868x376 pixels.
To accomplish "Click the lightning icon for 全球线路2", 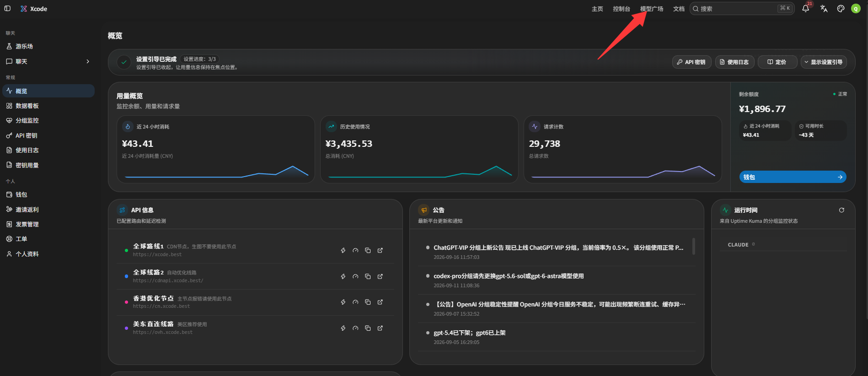I will (x=343, y=276).
